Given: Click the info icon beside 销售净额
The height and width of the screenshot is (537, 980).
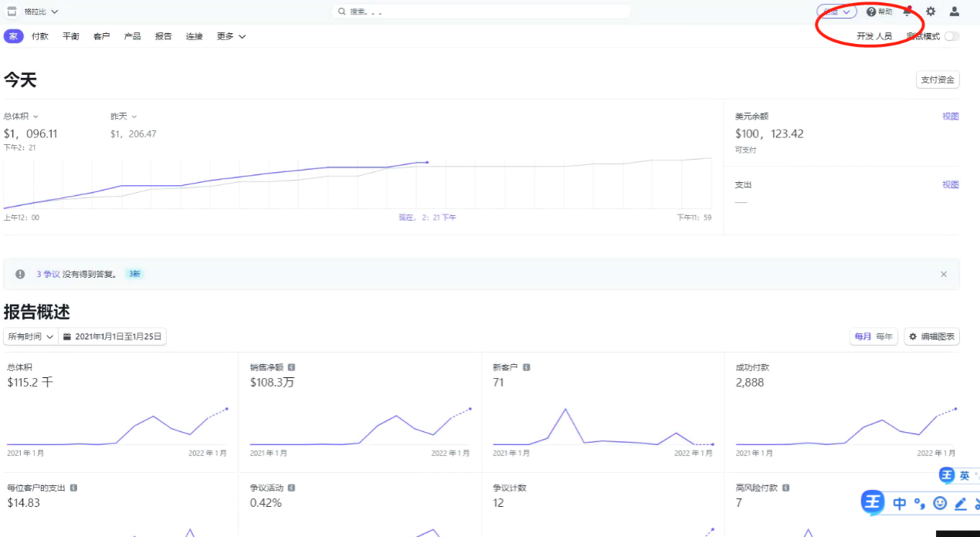Looking at the screenshot, I should tap(291, 367).
